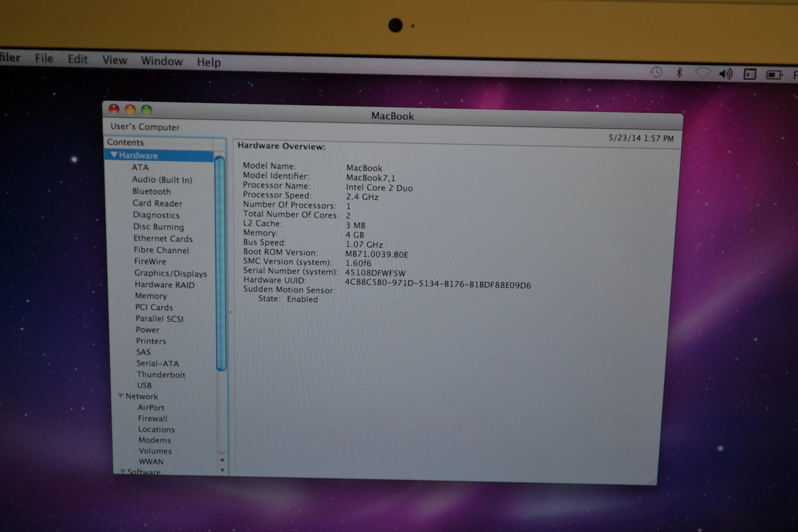The width and height of the screenshot is (798, 532).
Task: Select Memory in the Contents sidebar
Action: tap(150, 296)
